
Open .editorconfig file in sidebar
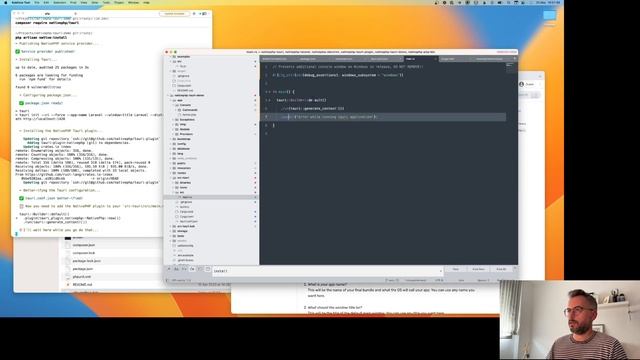(185, 246)
